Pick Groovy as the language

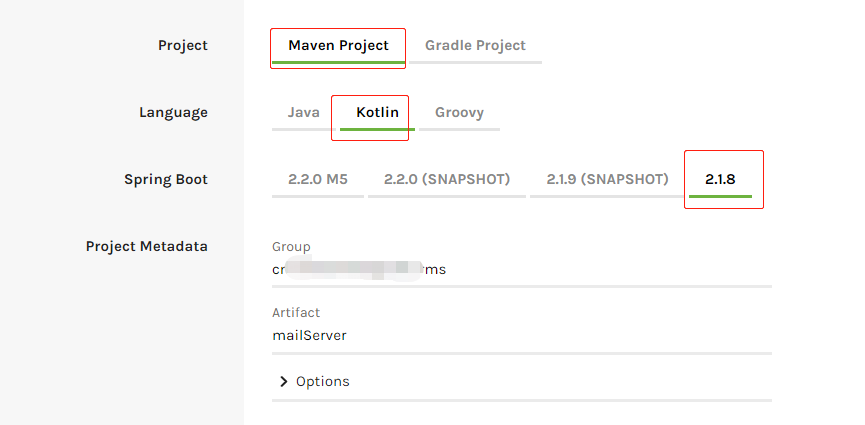pyautogui.click(x=459, y=113)
